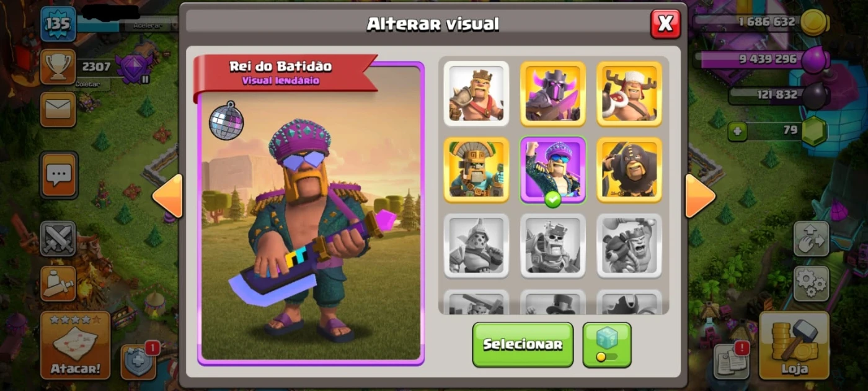Show next hero with right orange arrow

tap(700, 196)
